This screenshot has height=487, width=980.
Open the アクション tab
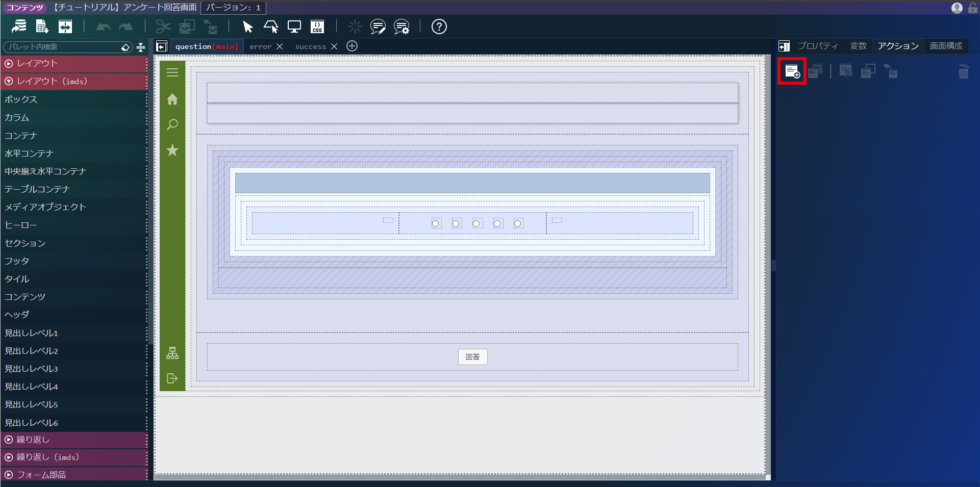898,46
